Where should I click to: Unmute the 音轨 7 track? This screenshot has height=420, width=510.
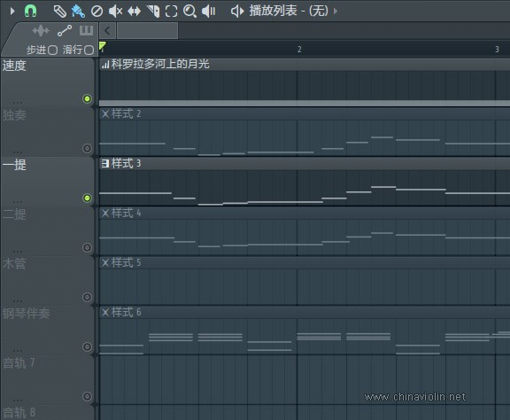[x=87, y=397]
